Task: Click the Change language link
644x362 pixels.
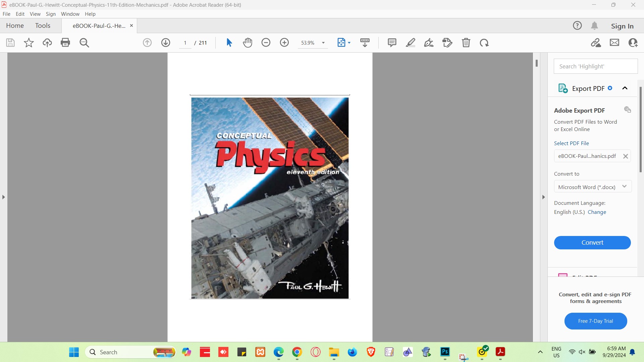Action: tap(597, 212)
